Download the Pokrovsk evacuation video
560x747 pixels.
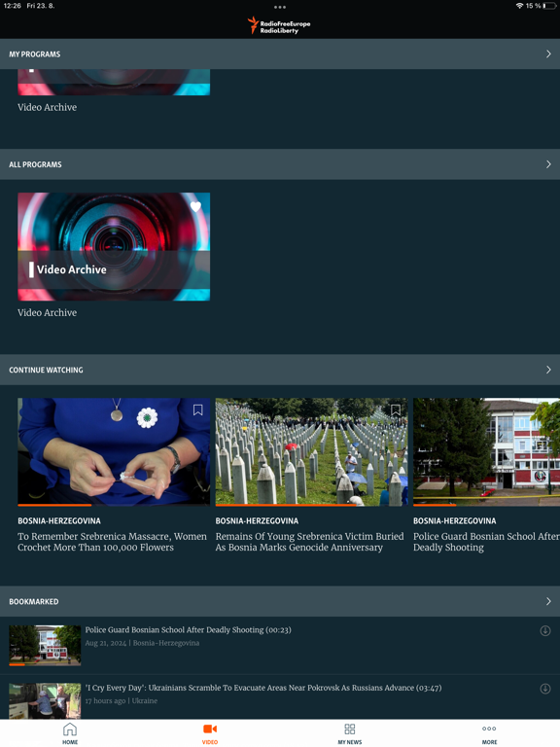(x=545, y=689)
